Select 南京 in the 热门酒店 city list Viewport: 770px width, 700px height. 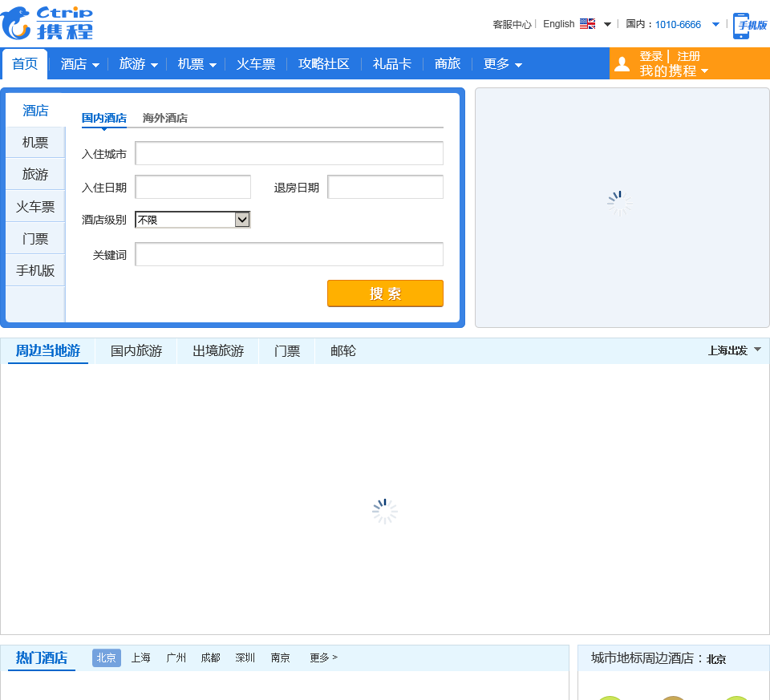coord(281,658)
